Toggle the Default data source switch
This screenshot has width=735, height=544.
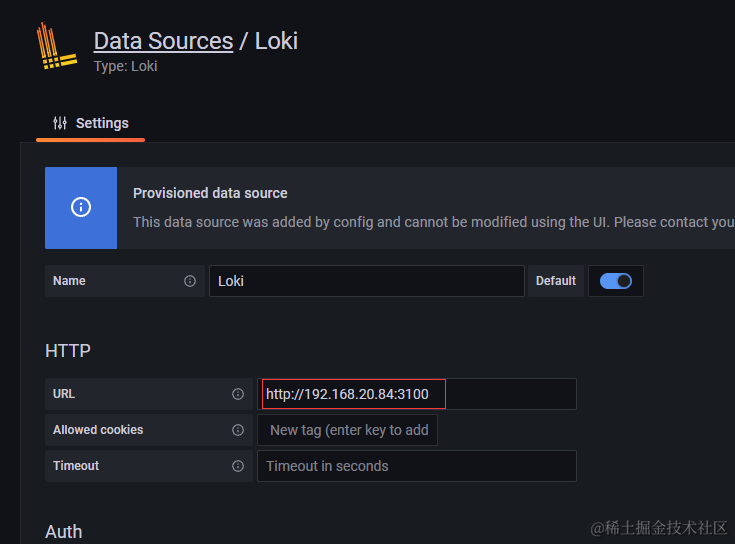coord(615,281)
